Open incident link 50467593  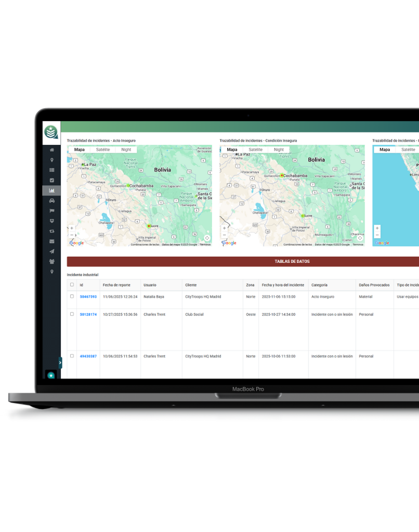[88, 297]
